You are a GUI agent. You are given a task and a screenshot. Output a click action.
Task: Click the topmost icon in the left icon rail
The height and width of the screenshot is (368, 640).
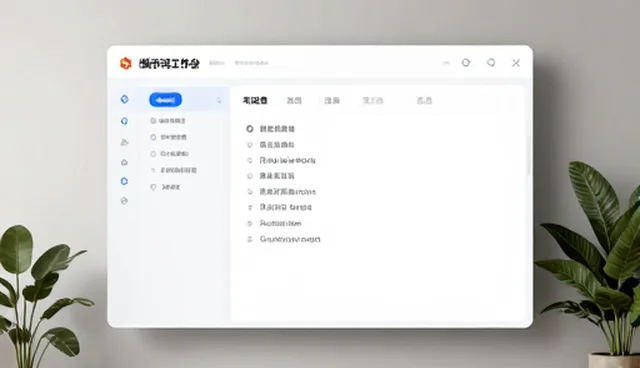[x=124, y=99]
